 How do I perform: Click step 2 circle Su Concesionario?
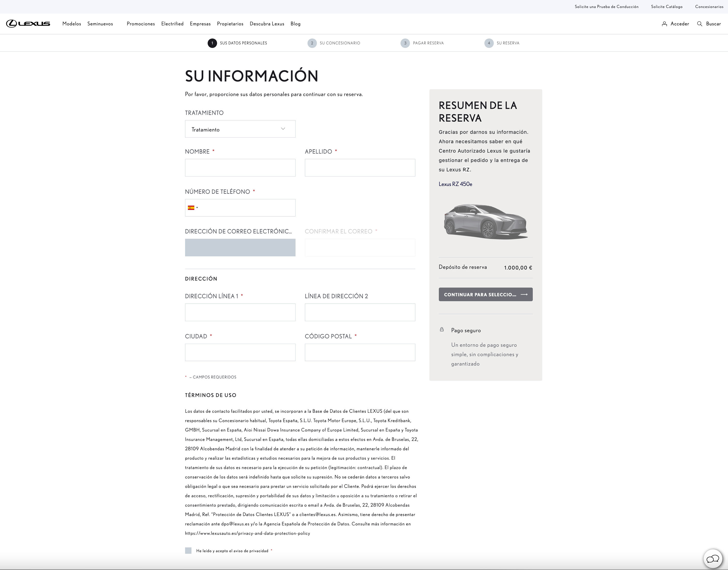[x=312, y=43]
